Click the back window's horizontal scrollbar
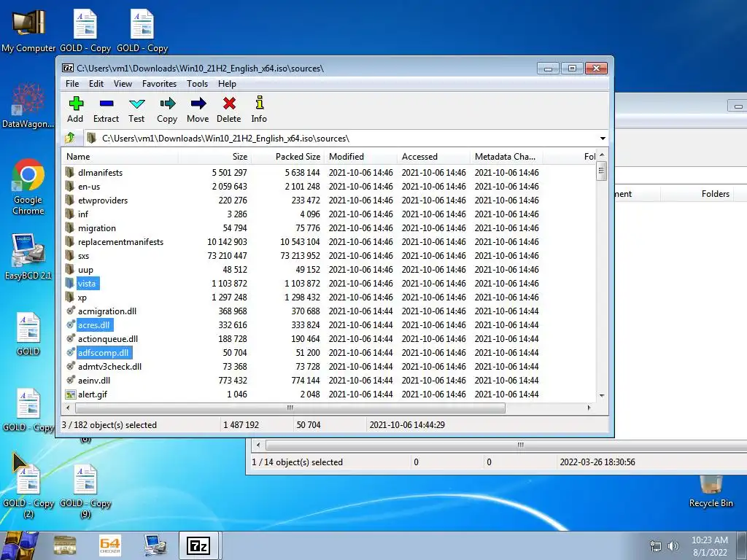Screen dimensions: 747x560 (x=506, y=445)
